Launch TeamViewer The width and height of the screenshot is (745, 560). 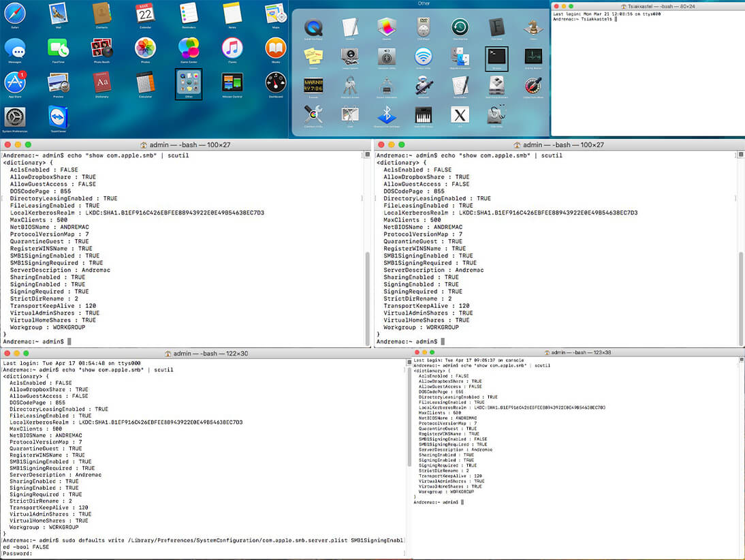[59, 117]
